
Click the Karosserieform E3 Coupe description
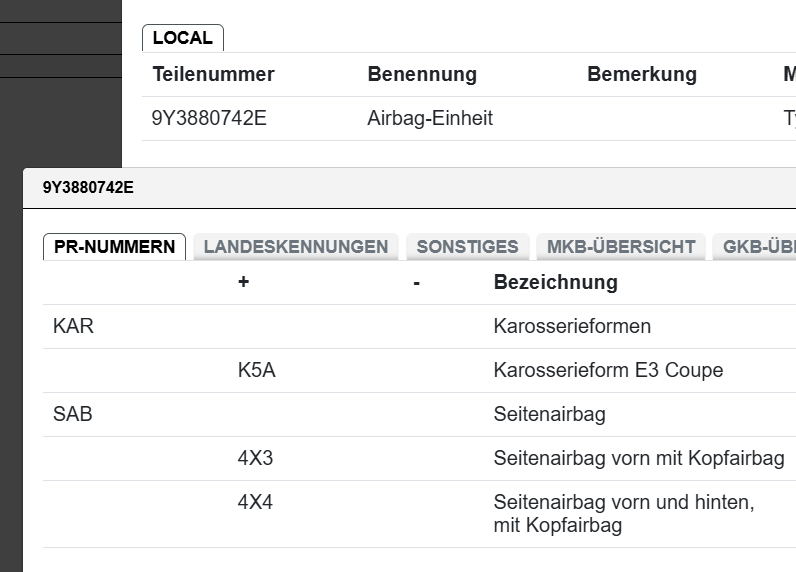608,371
